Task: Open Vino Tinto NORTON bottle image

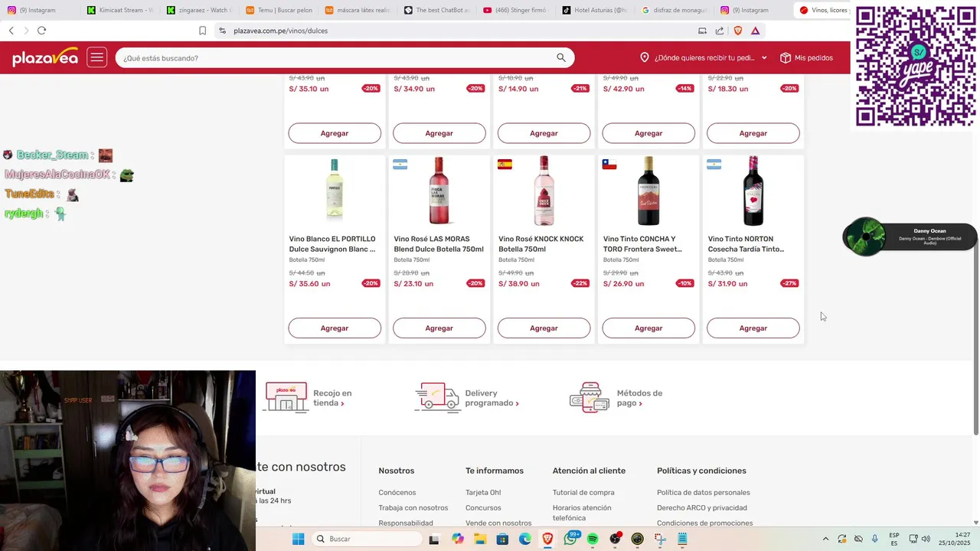Action: coord(753,191)
